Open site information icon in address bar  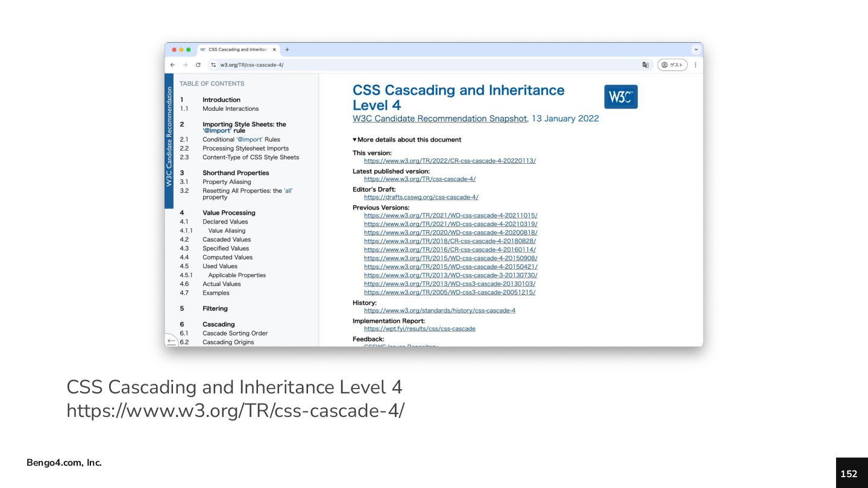coord(213,65)
